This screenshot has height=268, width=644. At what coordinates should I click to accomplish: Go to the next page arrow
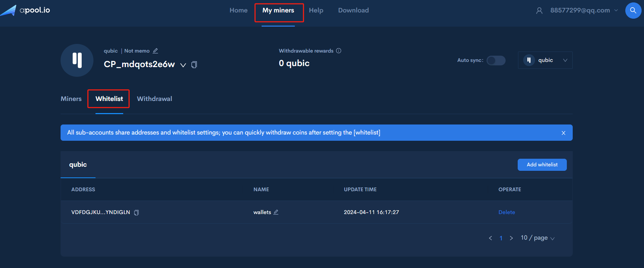[511, 238]
